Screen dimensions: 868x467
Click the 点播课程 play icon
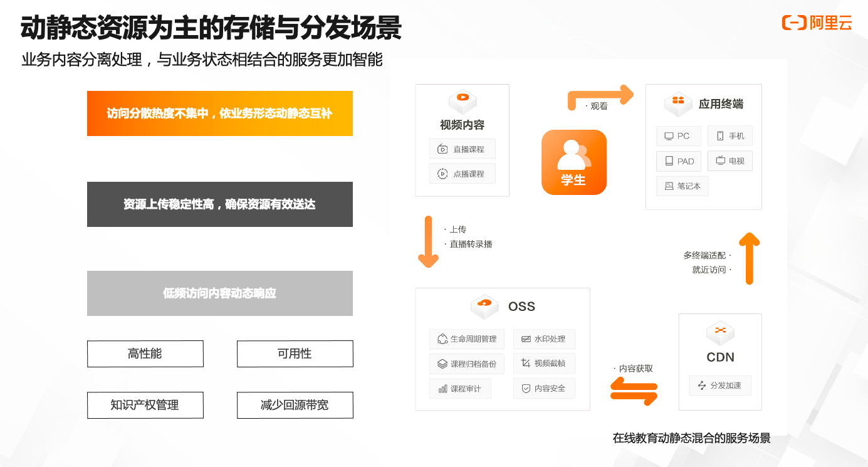442,174
